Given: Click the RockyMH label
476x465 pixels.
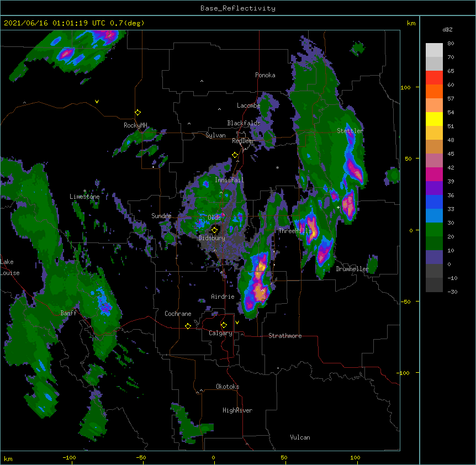Looking at the screenshot, I should tap(135, 125).
